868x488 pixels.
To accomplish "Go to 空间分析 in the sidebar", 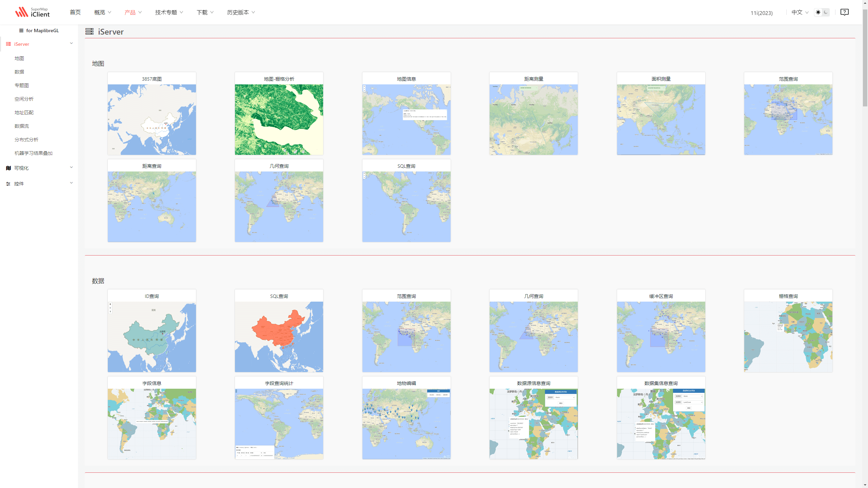I will point(24,99).
